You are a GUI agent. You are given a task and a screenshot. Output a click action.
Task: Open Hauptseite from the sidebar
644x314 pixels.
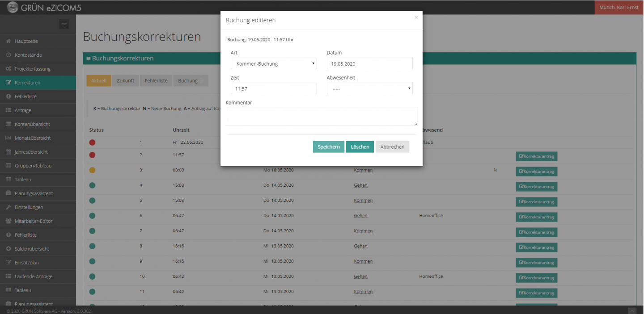click(x=38, y=41)
